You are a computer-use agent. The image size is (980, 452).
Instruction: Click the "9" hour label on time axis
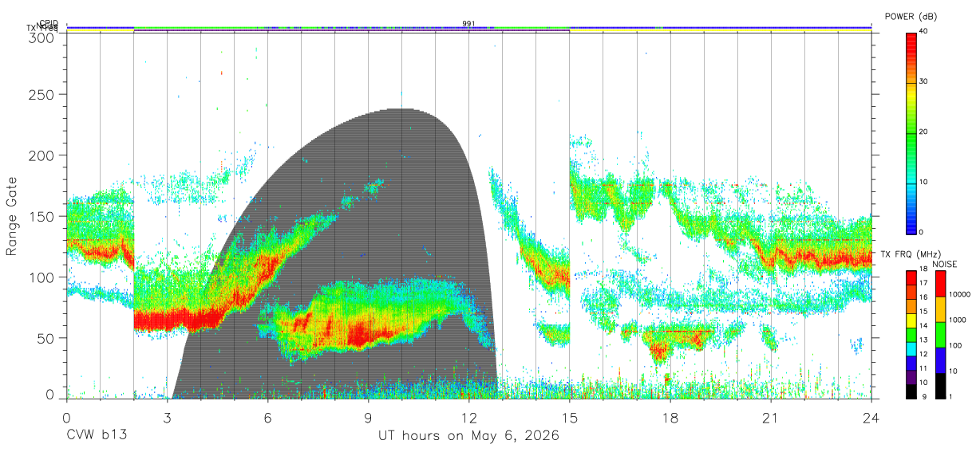click(x=369, y=417)
